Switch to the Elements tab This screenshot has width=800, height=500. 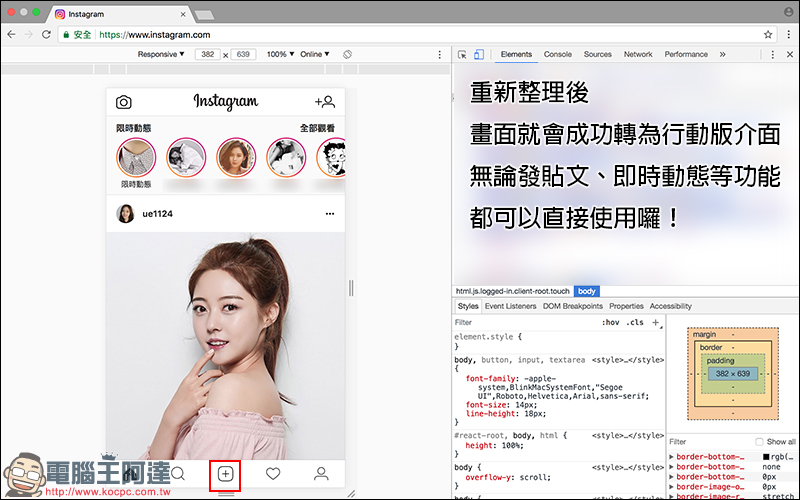516,54
